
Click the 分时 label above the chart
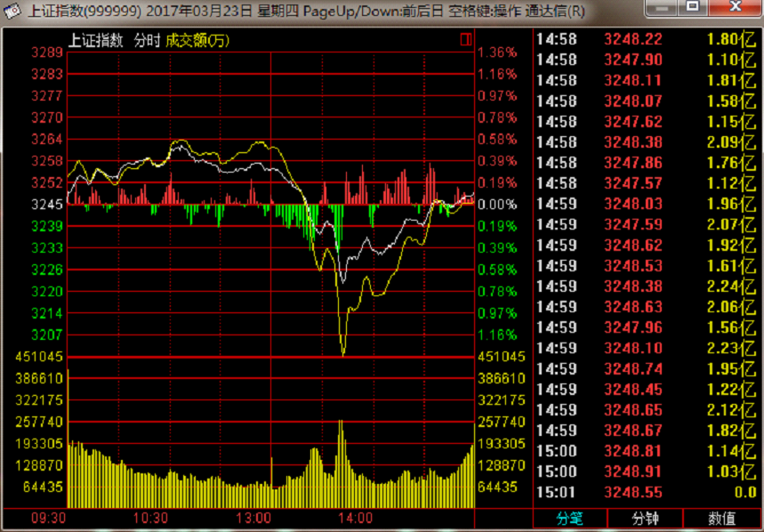(147, 40)
